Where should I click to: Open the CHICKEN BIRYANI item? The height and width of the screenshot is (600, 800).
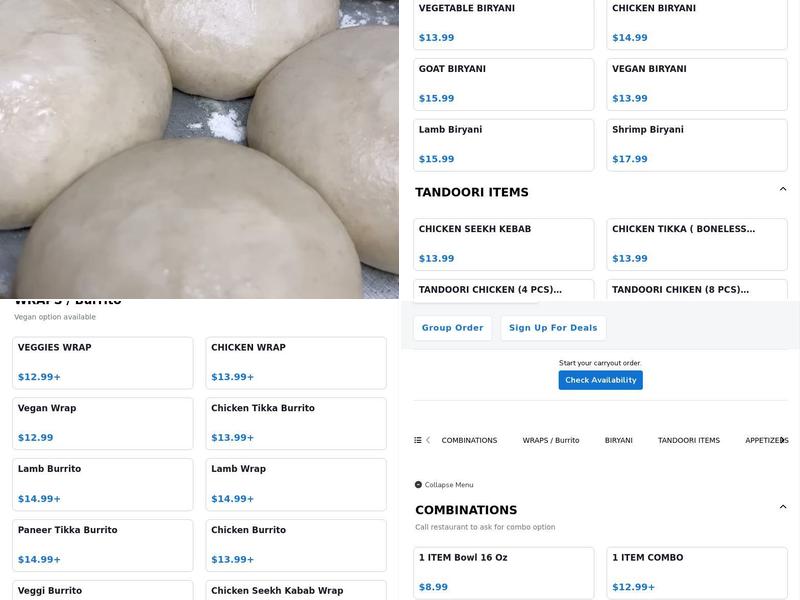[697, 23]
